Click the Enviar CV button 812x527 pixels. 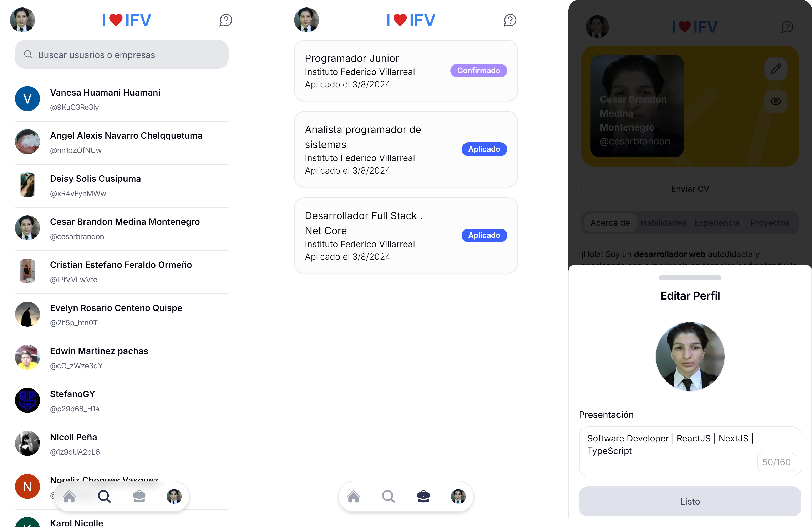690,189
